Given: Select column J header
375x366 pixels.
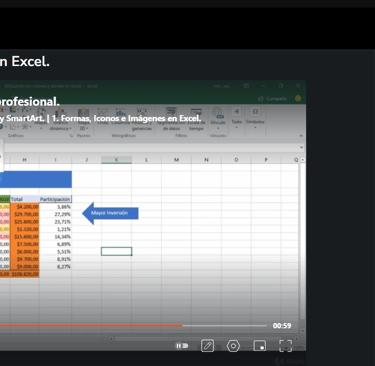Looking at the screenshot, I should (x=87, y=160).
